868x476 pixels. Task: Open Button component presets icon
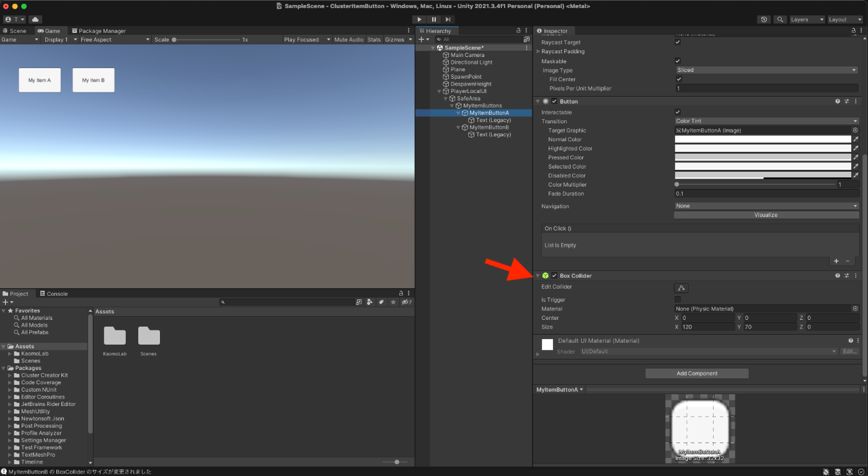[x=847, y=101]
